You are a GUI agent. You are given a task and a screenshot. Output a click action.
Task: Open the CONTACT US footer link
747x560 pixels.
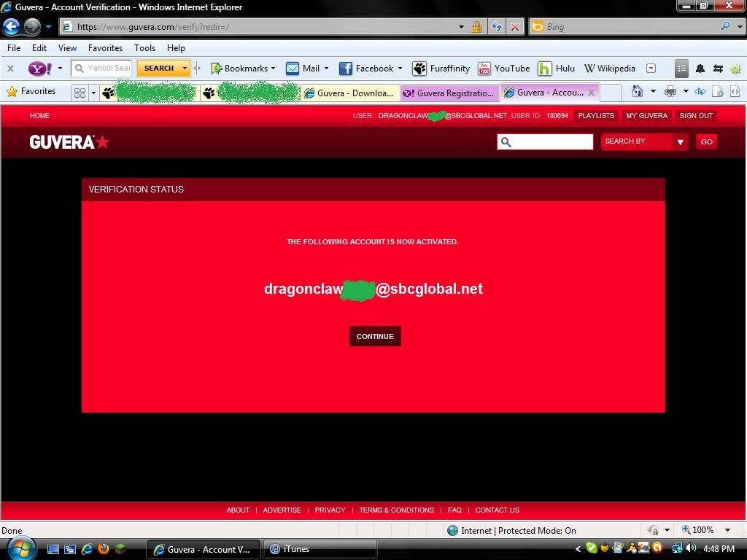[498, 510]
